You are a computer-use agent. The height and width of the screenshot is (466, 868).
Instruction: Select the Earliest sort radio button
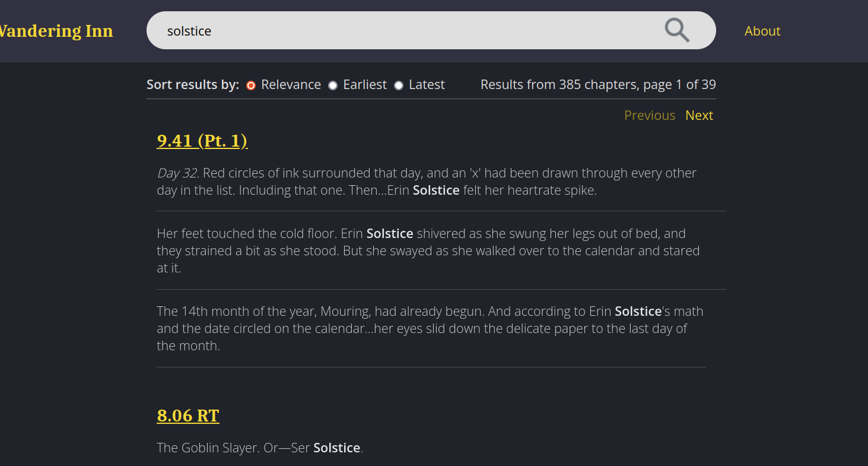click(x=333, y=85)
